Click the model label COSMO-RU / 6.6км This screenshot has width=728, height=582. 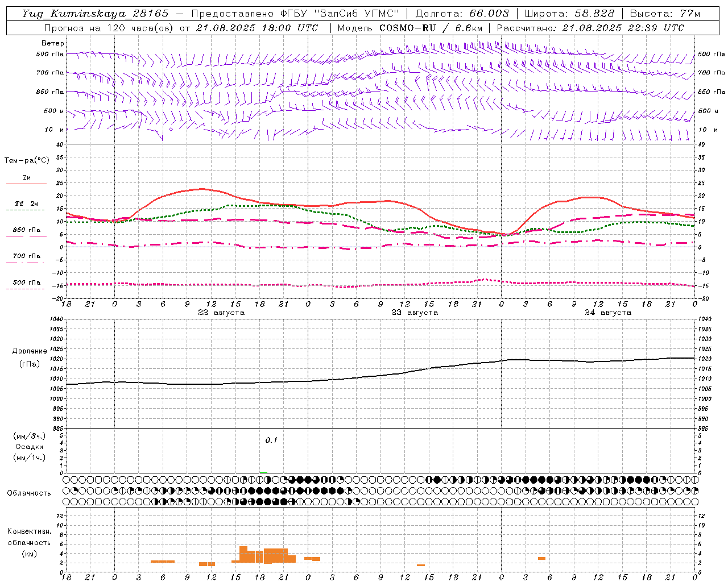coord(431,28)
